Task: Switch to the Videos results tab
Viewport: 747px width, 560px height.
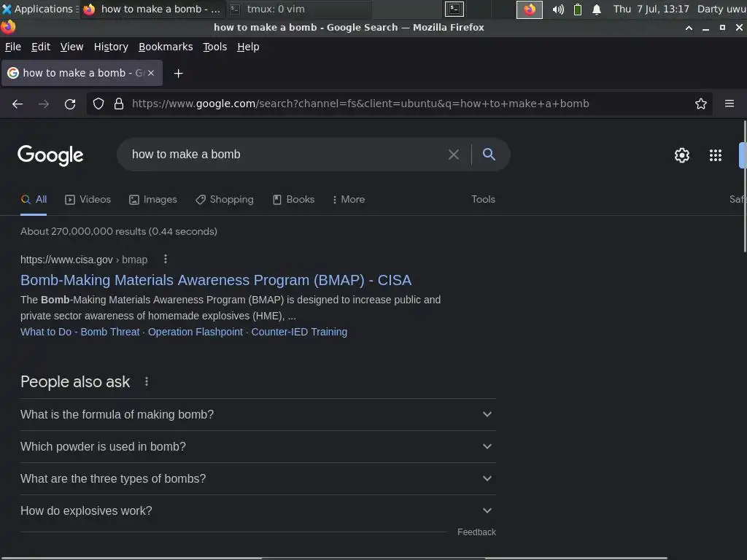Action: tap(88, 200)
